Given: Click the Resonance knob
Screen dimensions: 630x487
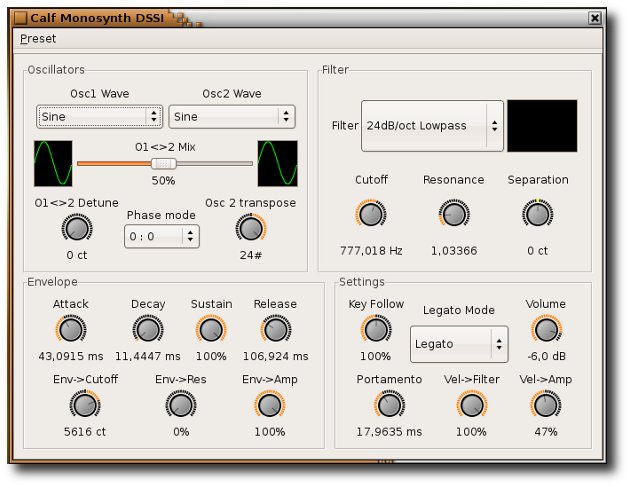Looking at the screenshot, I should click(453, 213).
